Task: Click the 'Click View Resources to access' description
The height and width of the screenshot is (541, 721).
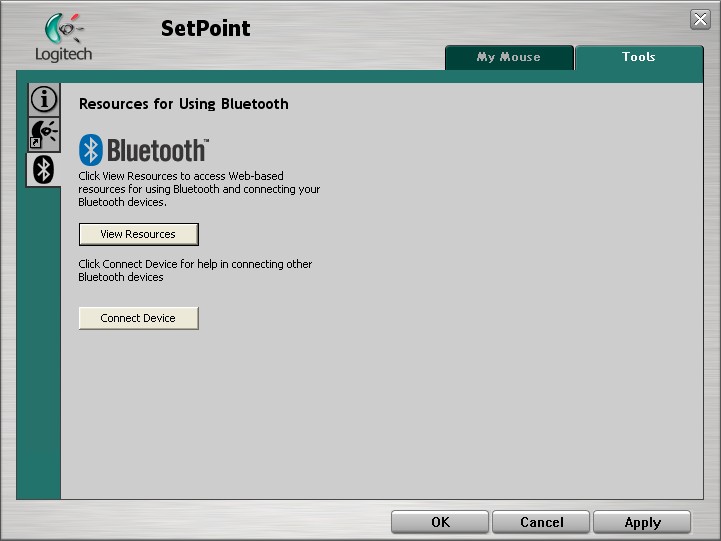Action: [x=199, y=189]
